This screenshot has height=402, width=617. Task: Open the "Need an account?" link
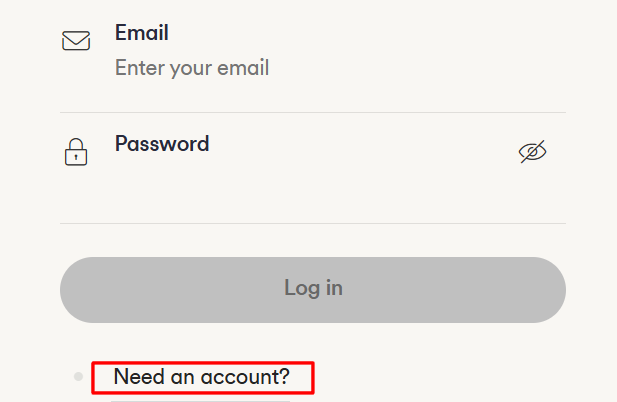(x=201, y=377)
